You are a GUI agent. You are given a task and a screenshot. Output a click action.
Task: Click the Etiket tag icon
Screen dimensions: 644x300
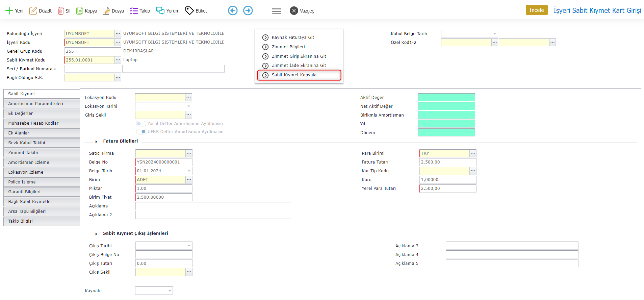point(189,11)
